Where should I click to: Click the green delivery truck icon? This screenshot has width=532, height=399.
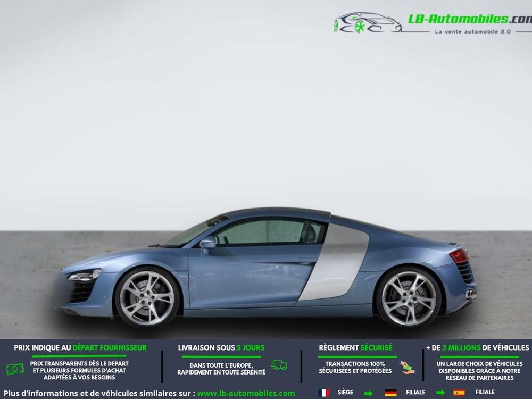pyautogui.click(x=279, y=365)
